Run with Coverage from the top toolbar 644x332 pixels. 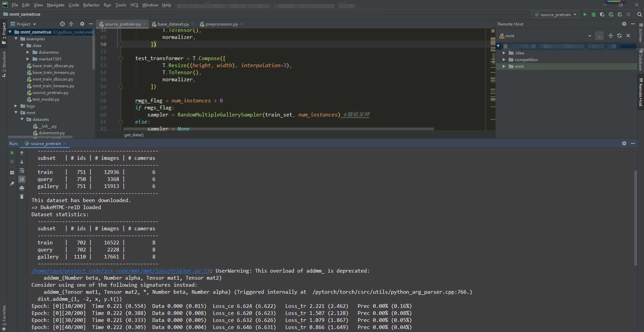(x=602, y=14)
